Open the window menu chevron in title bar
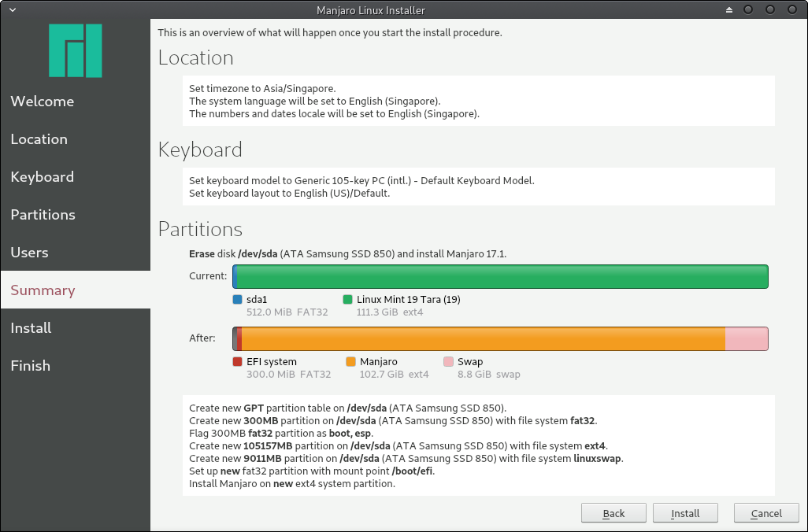Image resolution: width=808 pixels, height=532 pixels. 13,9
